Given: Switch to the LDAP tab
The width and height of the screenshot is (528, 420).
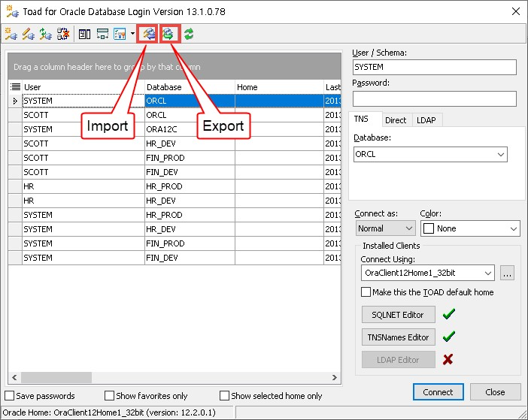Looking at the screenshot, I should [x=426, y=120].
